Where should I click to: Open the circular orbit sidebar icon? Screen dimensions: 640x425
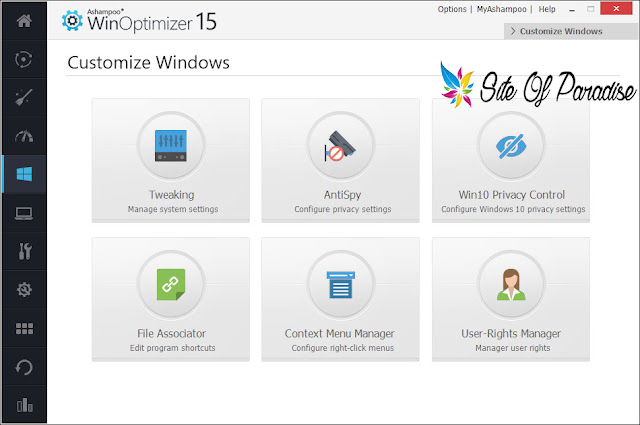[x=24, y=59]
